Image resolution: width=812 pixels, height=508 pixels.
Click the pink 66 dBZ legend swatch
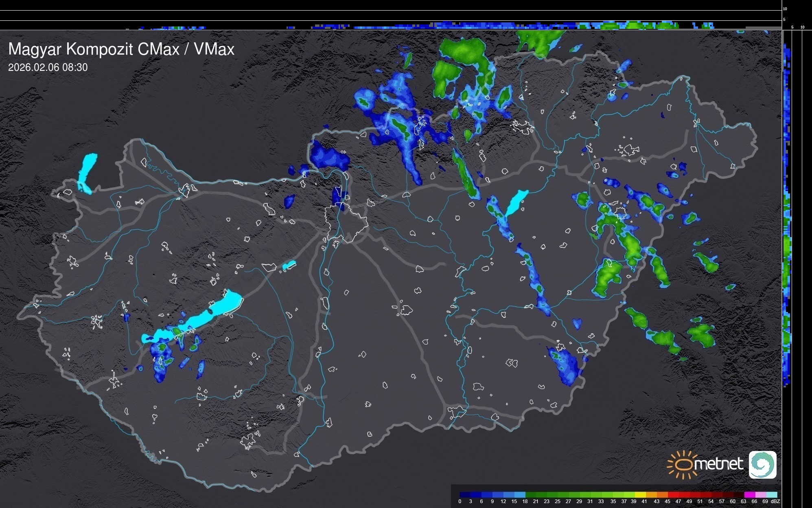tap(760, 495)
